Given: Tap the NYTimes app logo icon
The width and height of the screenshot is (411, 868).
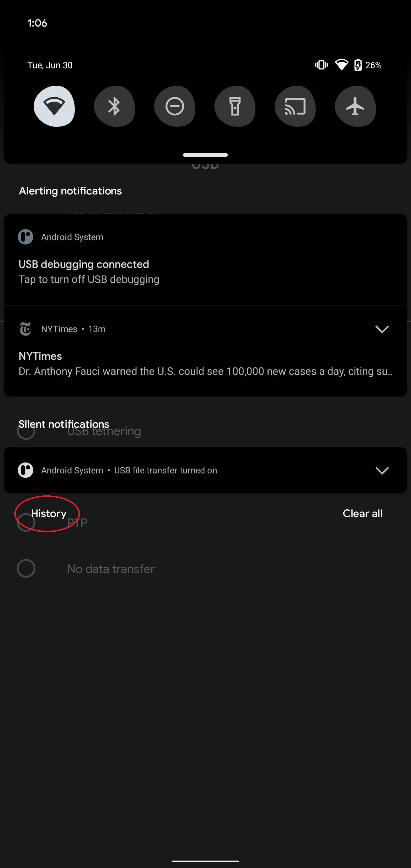Looking at the screenshot, I should click(x=25, y=329).
